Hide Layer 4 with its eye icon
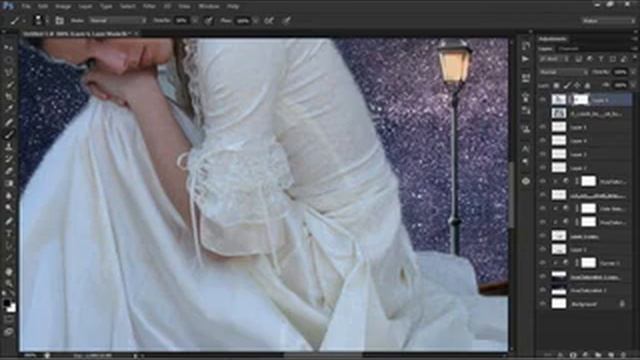The height and width of the screenshot is (360, 640). tap(543, 140)
